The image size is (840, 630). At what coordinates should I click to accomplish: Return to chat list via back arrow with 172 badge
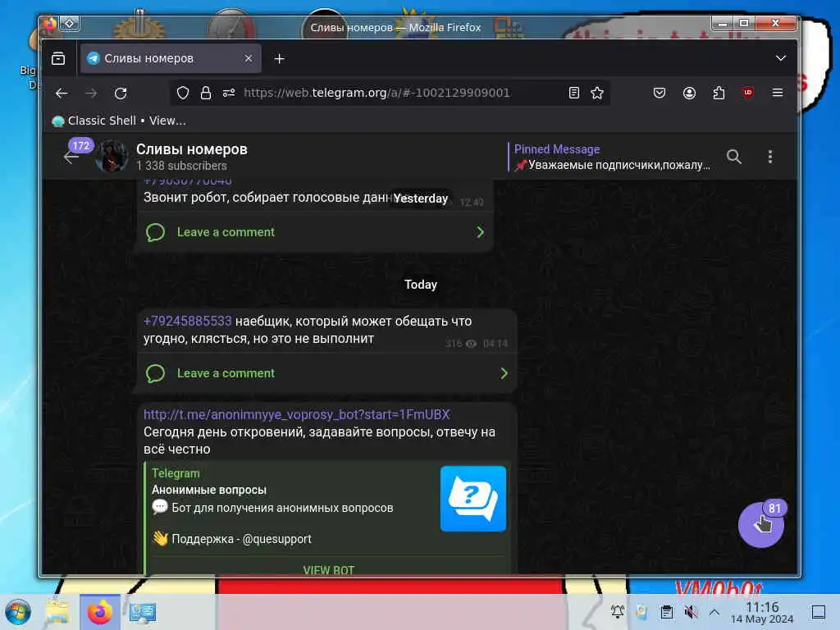click(71, 157)
